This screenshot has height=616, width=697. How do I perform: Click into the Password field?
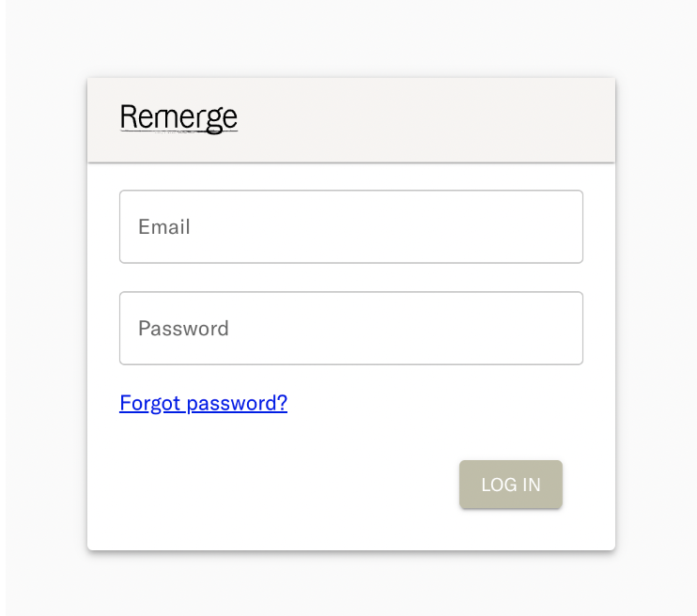(x=350, y=329)
